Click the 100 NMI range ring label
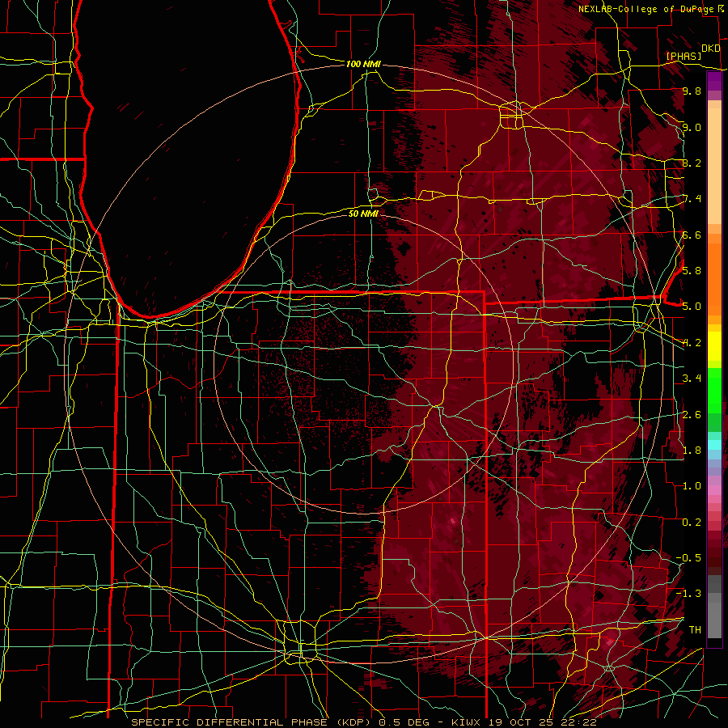 363,64
